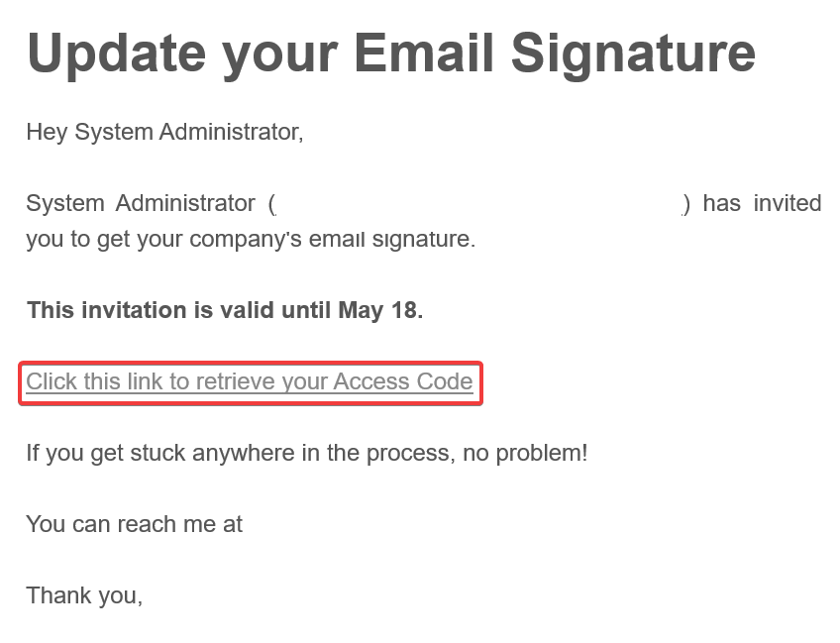Click the "Update your Email Signature" heading

[390, 53]
